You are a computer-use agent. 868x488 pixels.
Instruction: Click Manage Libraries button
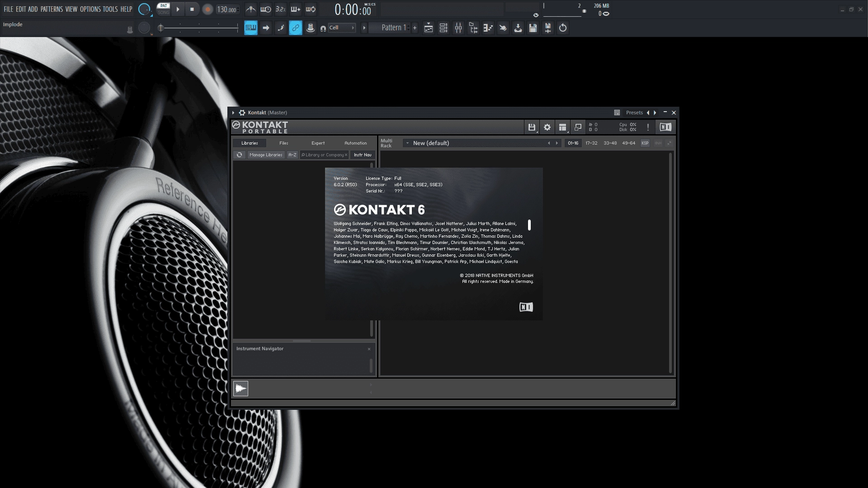266,155
